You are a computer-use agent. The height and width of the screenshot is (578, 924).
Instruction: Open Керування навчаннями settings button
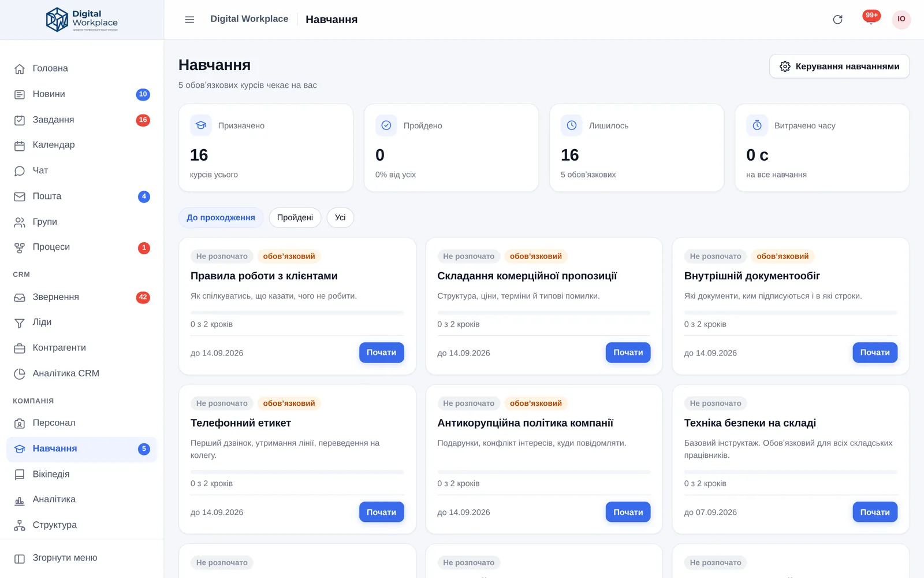(x=839, y=66)
